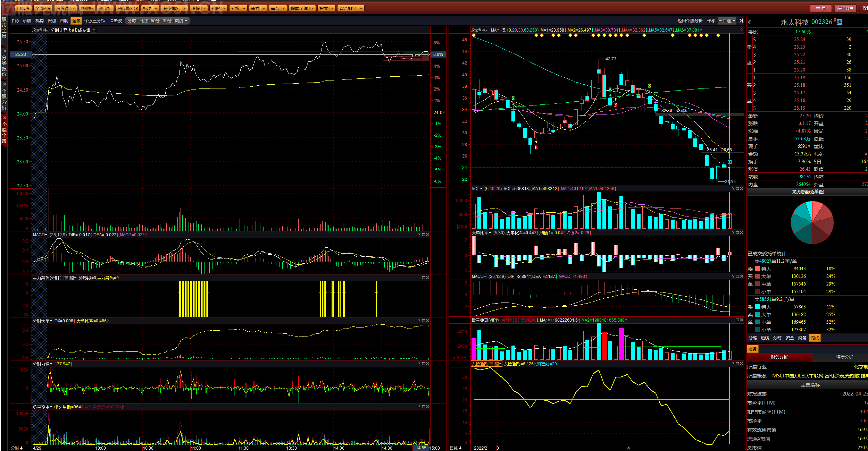This screenshot has width=868, height=451.
Task: Open the 沪伦通GDR list
Action: (x=127, y=8)
